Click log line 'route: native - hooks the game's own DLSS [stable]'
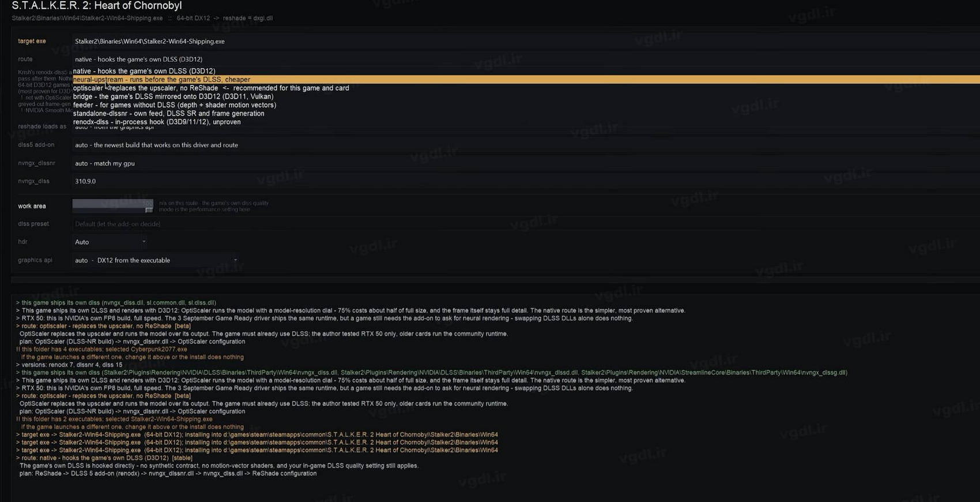Image resolution: width=980 pixels, height=502 pixels. click(104, 458)
